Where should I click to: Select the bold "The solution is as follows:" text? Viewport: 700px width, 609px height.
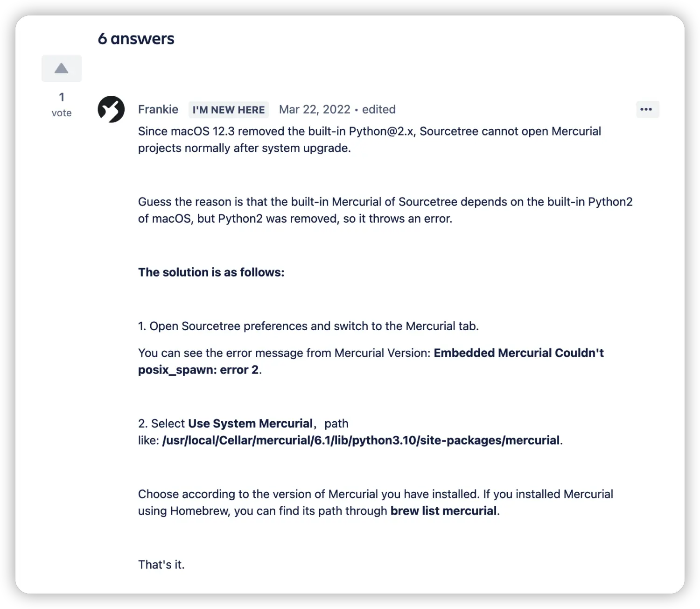coord(211,272)
